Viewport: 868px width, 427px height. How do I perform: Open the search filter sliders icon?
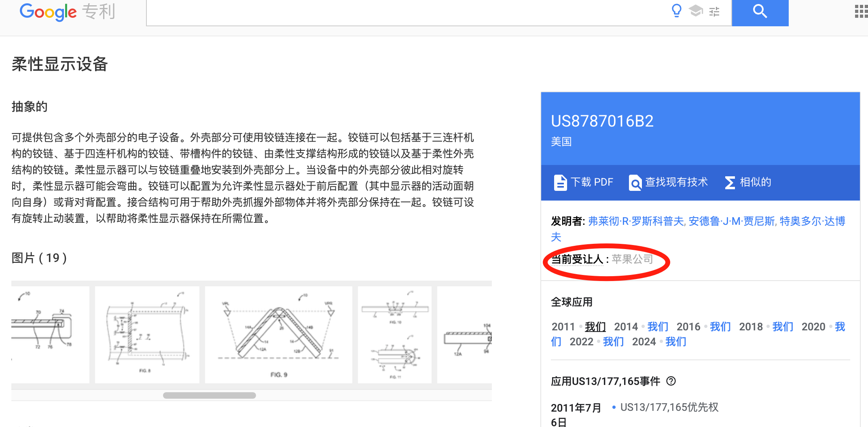click(714, 12)
